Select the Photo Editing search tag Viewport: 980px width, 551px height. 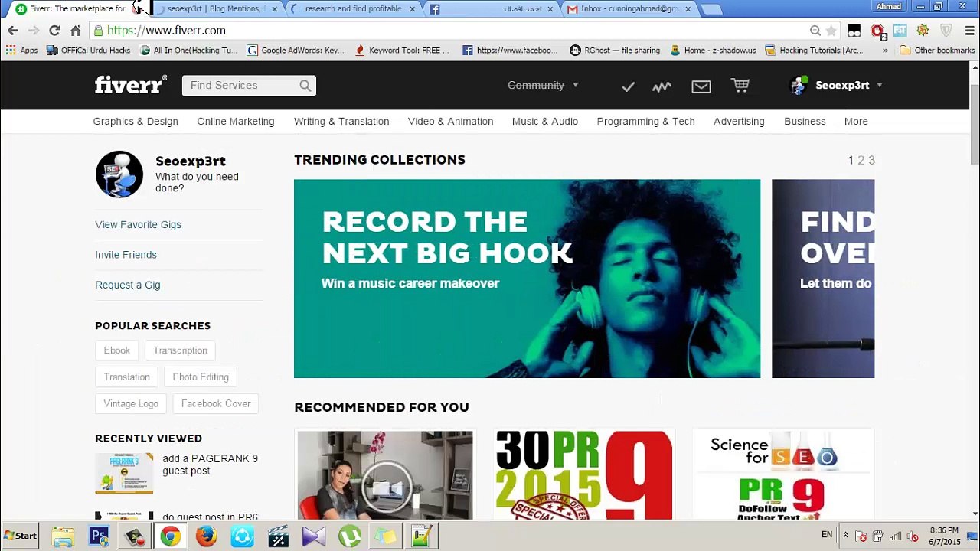tap(201, 377)
